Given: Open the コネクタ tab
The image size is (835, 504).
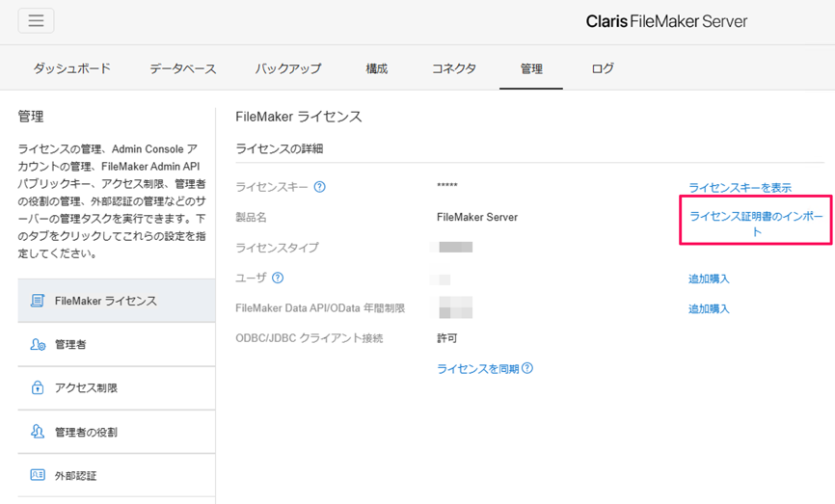Looking at the screenshot, I should pyautogui.click(x=454, y=68).
